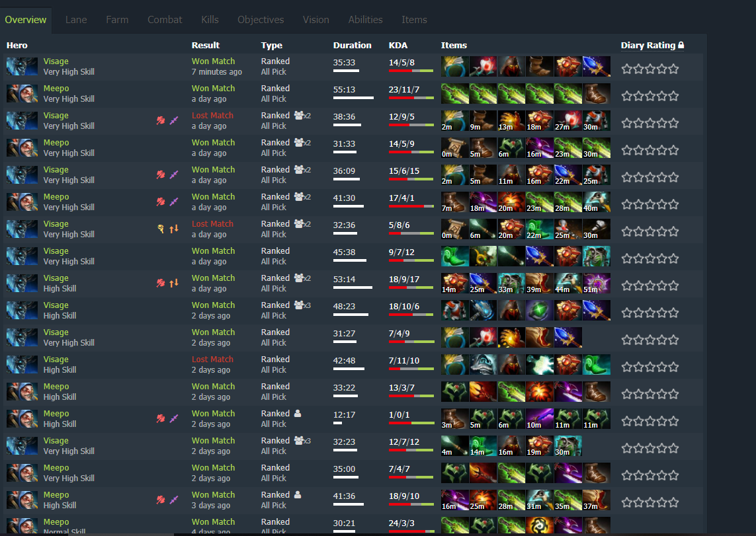The height and width of the screenshot is (536, 756).
Task: Click the Meepo hero name in the 31:33 match row
Action: tap(56, 143)
